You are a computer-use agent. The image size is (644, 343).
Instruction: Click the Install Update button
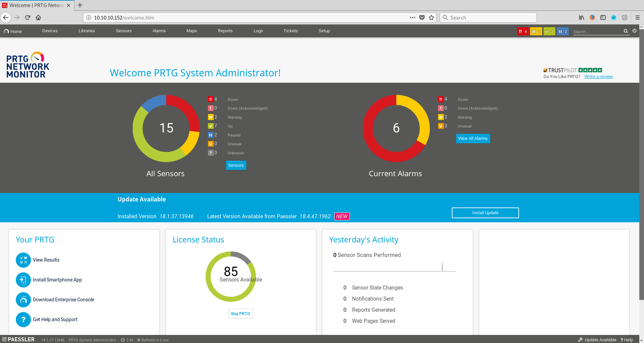pos(485,213)
